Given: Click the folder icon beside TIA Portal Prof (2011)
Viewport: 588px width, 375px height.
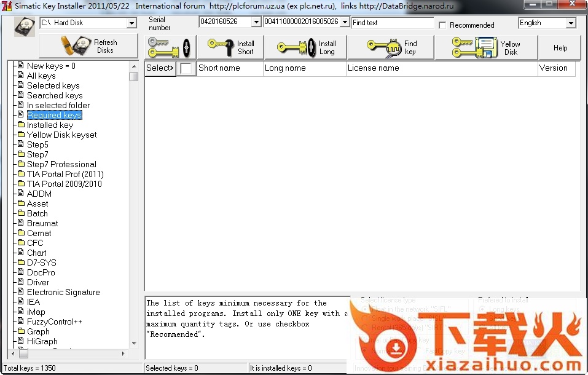Looking at the screenshot, I should click(x=21, y=174).
